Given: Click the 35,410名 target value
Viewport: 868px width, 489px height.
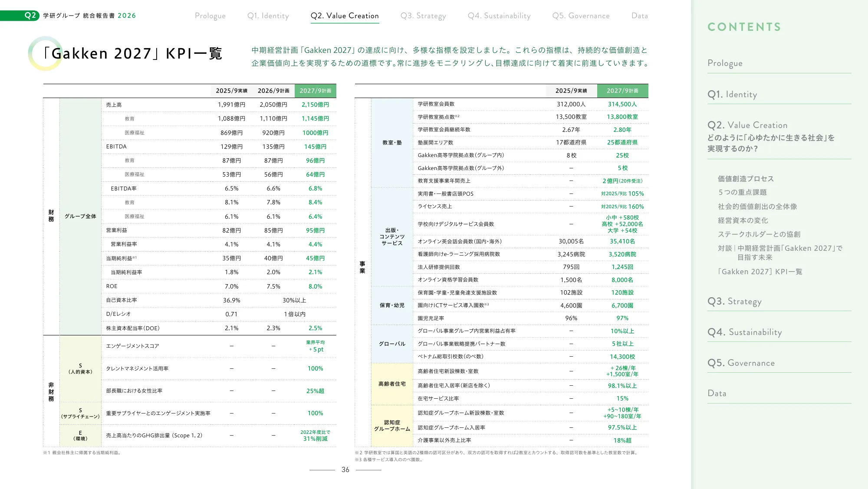Looking at the screenshot, I should pyautogui.click(x=622, y=241).
